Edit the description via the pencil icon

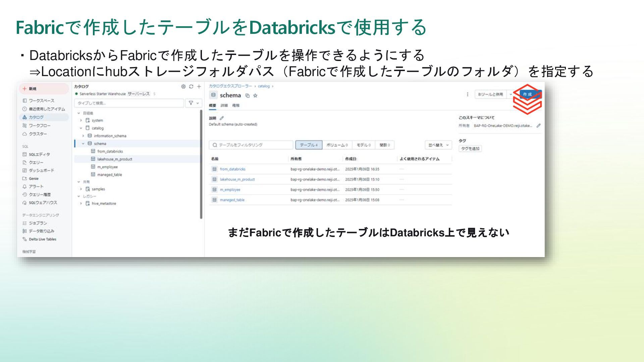(221, 118)
